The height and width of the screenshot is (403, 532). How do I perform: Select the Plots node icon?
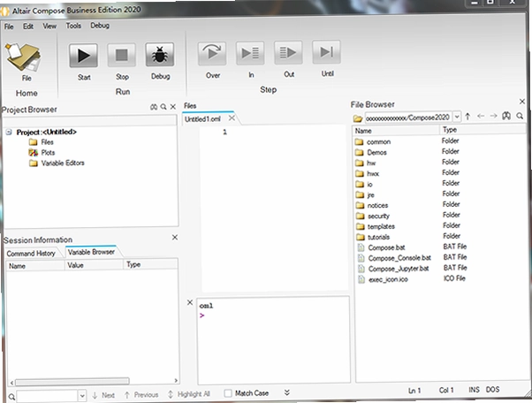pyautogui.click(x=33, y=153)
